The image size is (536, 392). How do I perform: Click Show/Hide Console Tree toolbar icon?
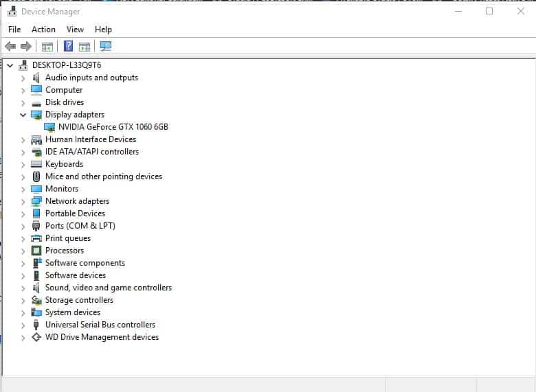[47, 47]
